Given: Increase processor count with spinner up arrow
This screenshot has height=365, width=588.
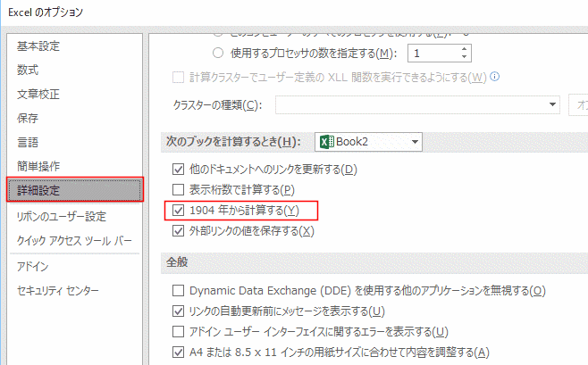Looking at the screenshot, I should tap(465, 48).
